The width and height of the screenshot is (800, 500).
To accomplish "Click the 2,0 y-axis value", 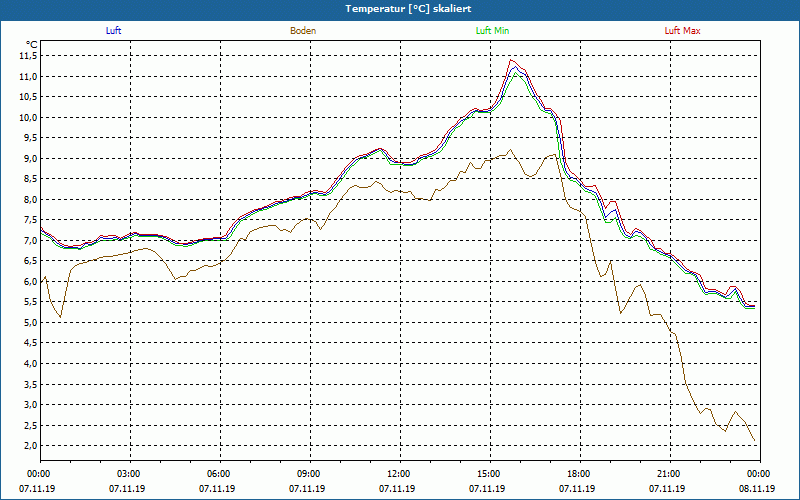I will tap(30, 445).
